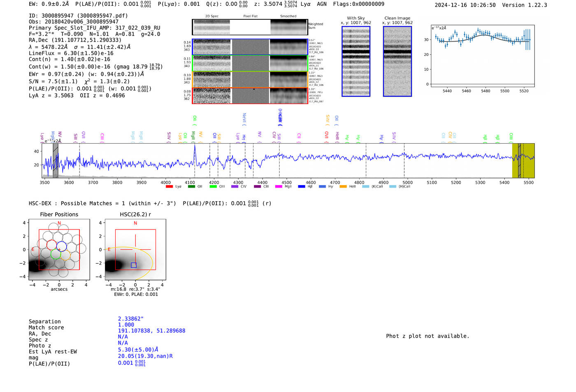576x392 pixels.
Task: Click the red E label in HSC image
Action: pos(109,249)
